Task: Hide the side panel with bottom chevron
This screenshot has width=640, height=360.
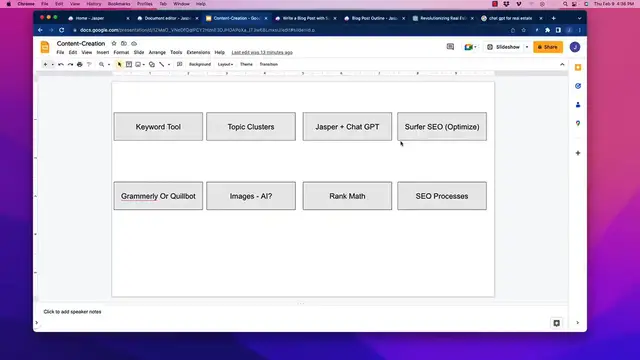Action: 578,323
